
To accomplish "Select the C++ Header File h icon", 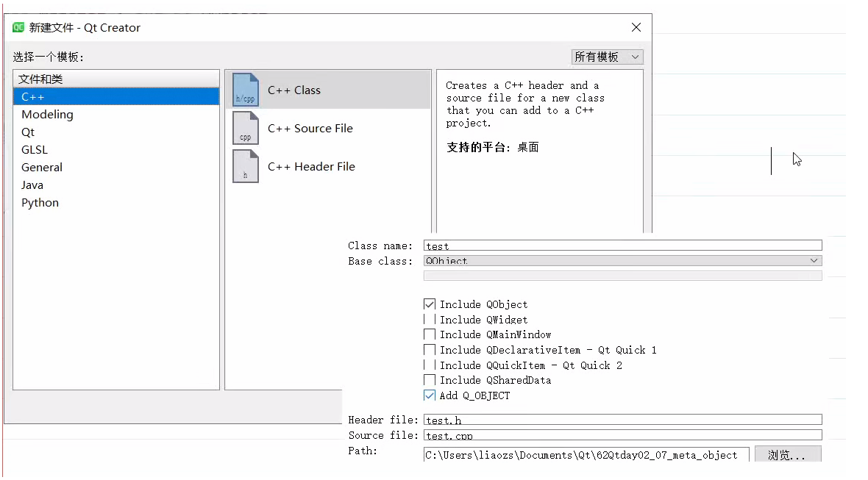I will (x=245, y=166).
